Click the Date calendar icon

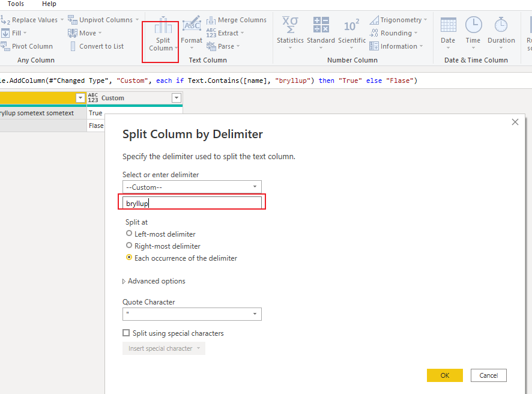click(448, 25)
